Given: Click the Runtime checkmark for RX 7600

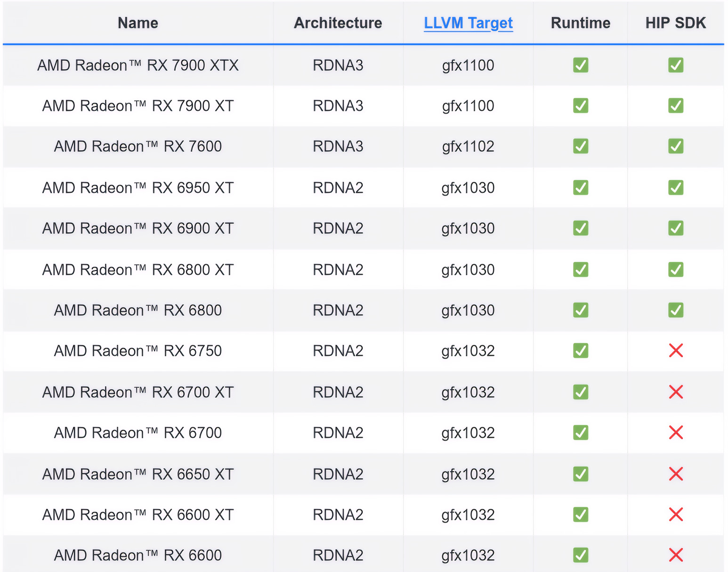Looking at the screenshot, I should pos(581,146).
